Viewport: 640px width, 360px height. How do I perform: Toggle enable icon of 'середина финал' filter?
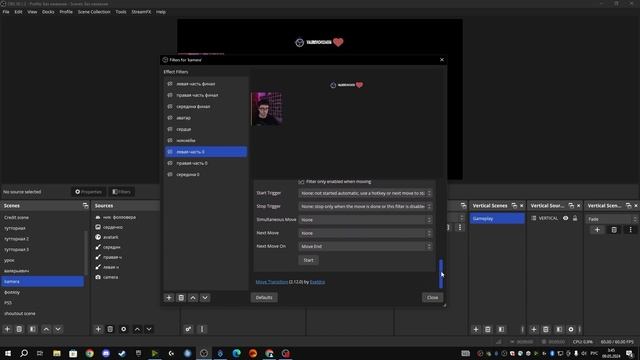point(170,107)
